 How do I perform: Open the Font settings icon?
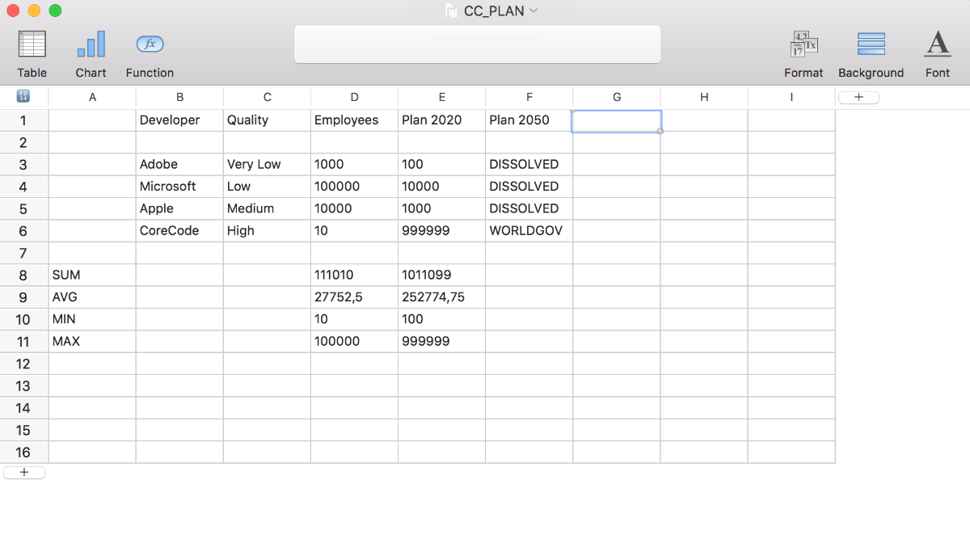[937, 44]
